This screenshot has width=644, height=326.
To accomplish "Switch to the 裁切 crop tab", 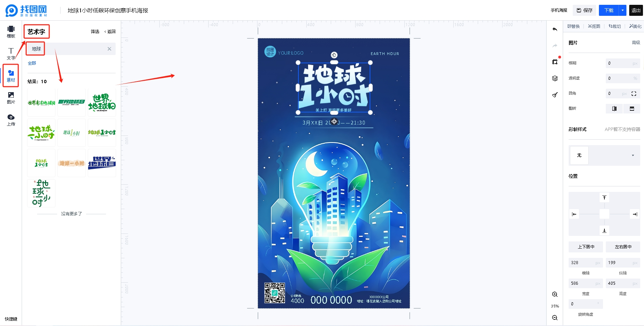I will (615, 26).
